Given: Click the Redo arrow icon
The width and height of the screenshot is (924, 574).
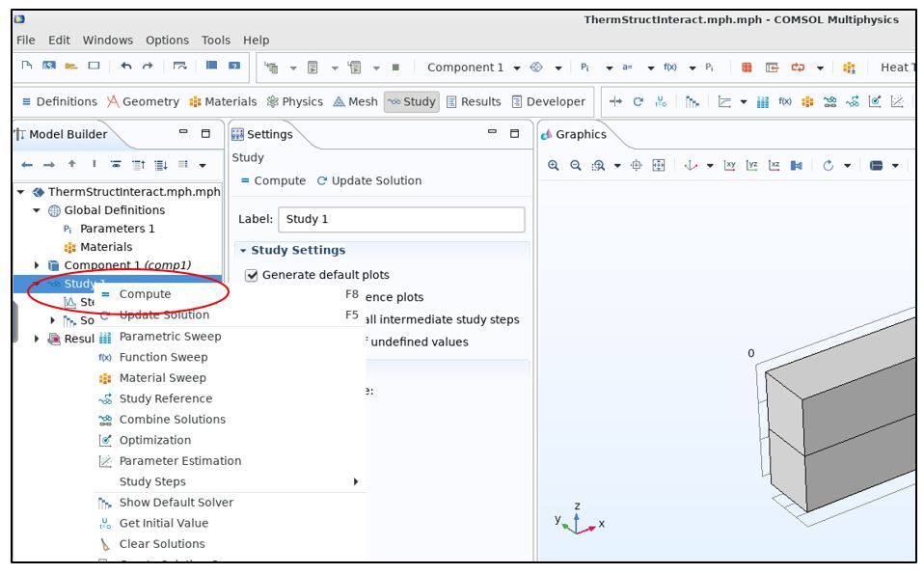Looking at the screenshot, I should click(148, 66).
